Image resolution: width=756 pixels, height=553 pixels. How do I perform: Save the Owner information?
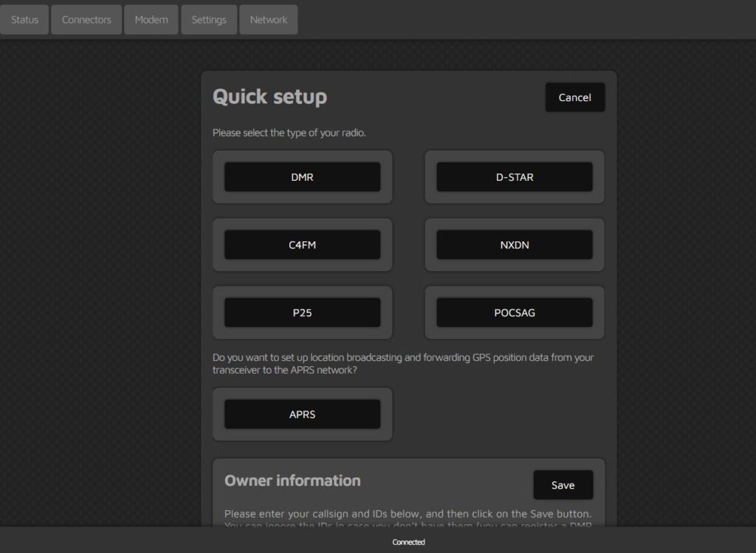coord(563,485)
